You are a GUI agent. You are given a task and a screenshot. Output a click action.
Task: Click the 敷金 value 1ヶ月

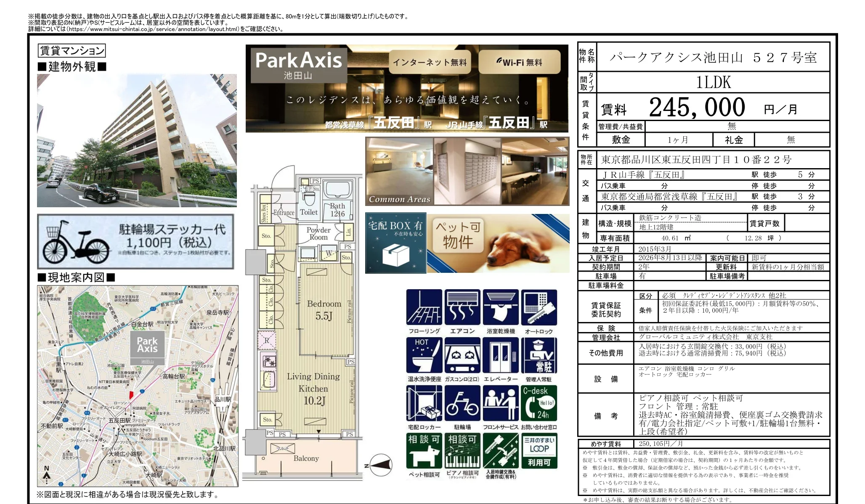click(678, 140)
